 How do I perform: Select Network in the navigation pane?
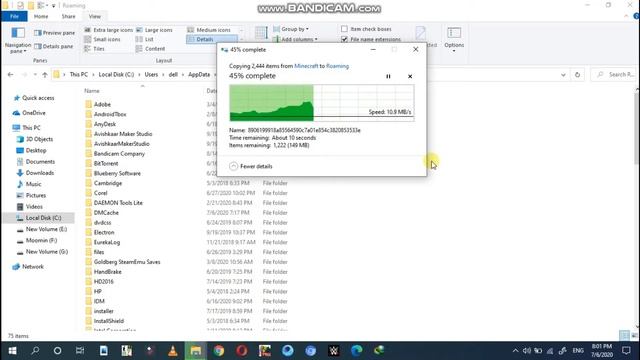(28, 267)
